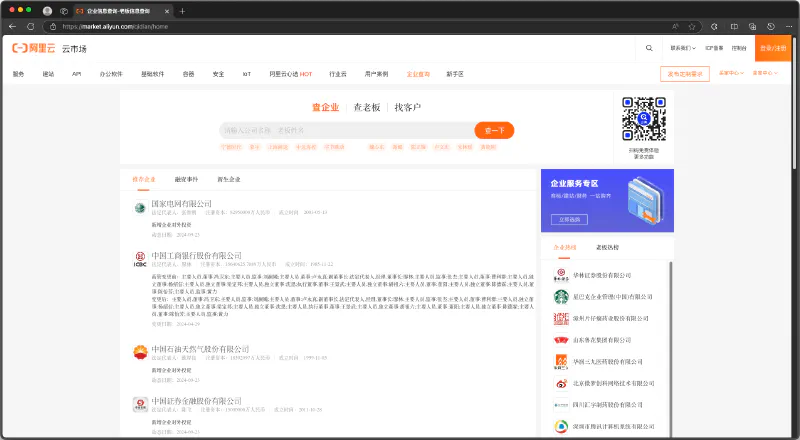Open the 建站 navigation menu
Screen dimensions: 800x440
48,74
